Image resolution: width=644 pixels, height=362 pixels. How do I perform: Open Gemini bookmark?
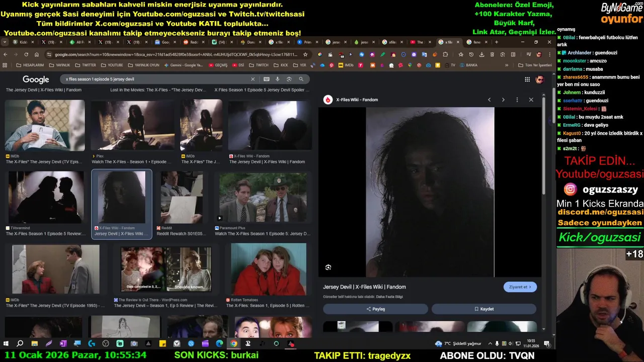184,65
